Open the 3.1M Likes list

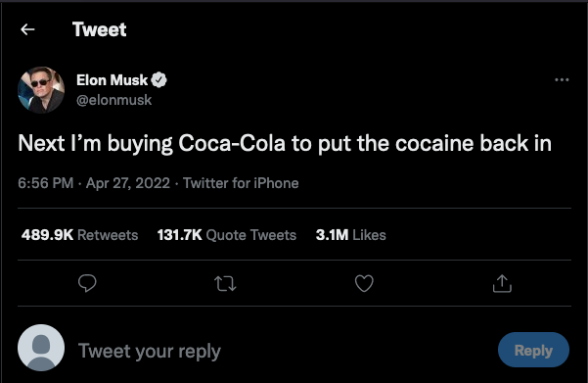[x=350, y=235]
